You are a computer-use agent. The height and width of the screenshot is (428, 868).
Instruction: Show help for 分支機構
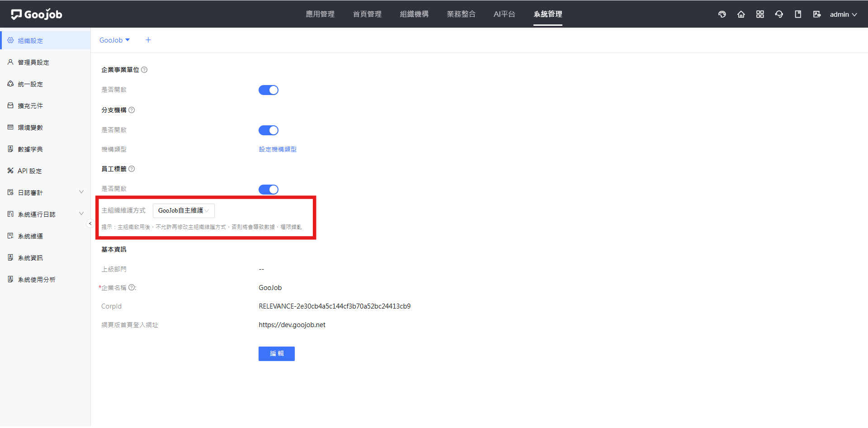click(132, 110)
